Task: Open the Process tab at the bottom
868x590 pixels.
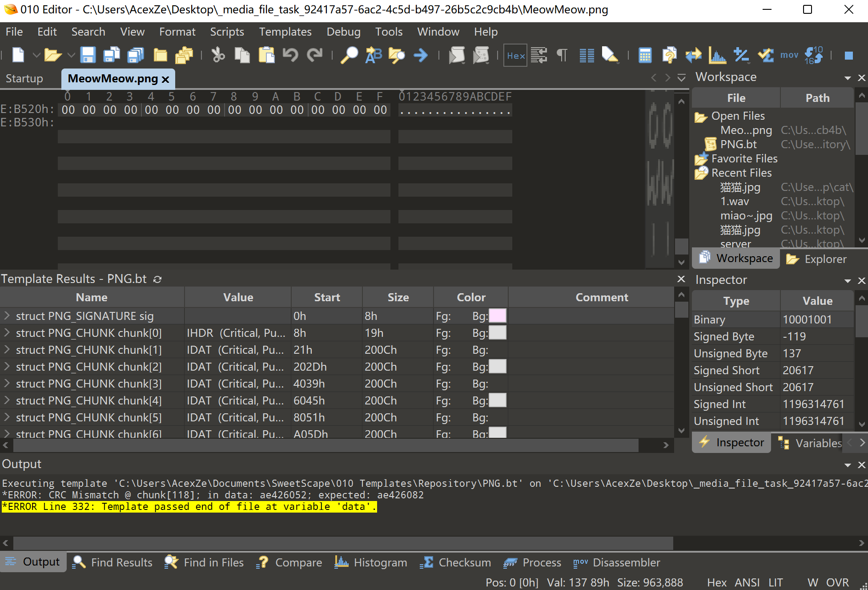Action: pos(532,562)
